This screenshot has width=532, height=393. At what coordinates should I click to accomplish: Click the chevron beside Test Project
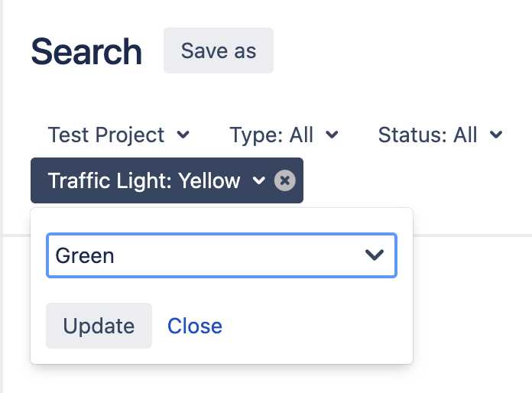point(183,135)
